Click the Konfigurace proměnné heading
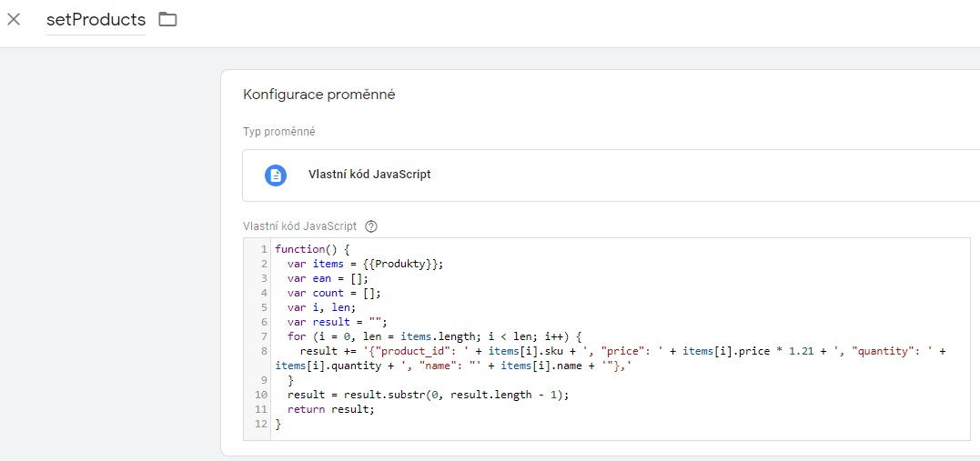 (x=318, y=95)
